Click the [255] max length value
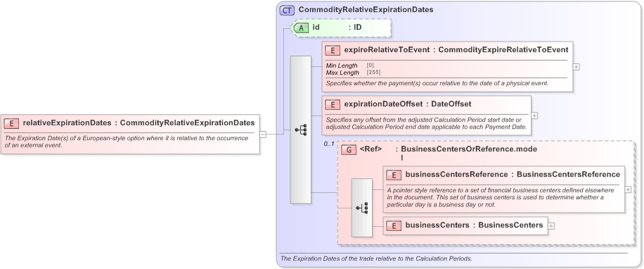This screenshot has width=644, height=269. coord(374,73)
